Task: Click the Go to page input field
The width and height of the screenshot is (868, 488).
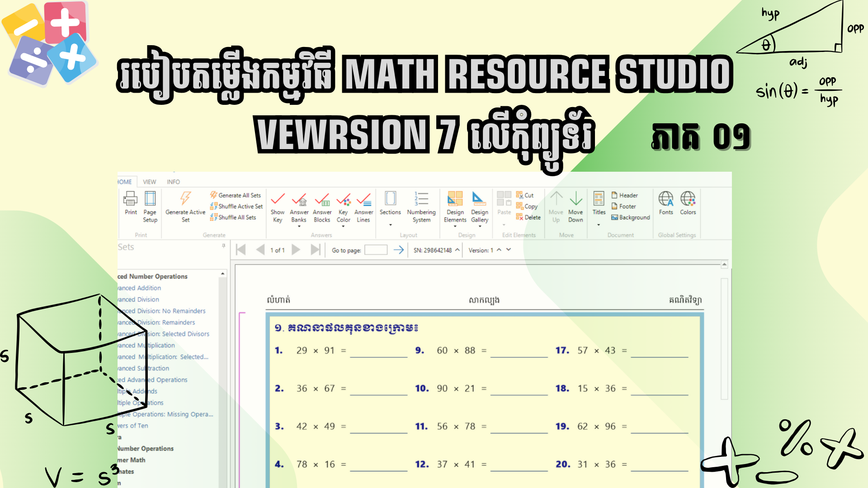Action: tap(376, 250)
